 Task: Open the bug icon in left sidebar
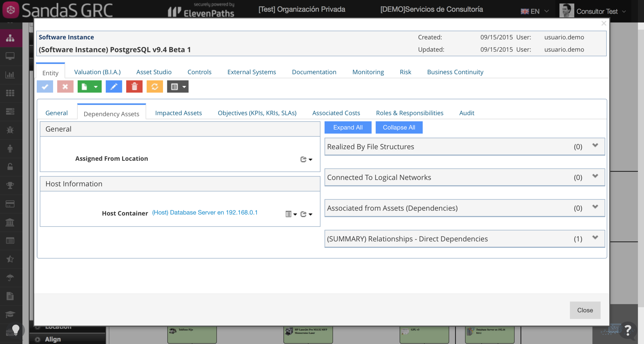click(10, 130)
